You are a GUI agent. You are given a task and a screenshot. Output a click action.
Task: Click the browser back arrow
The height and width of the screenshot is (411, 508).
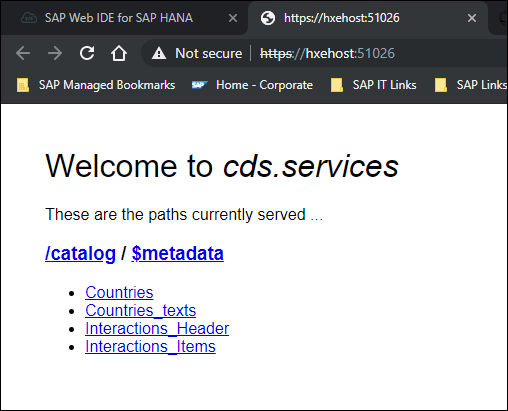point(23,53)
